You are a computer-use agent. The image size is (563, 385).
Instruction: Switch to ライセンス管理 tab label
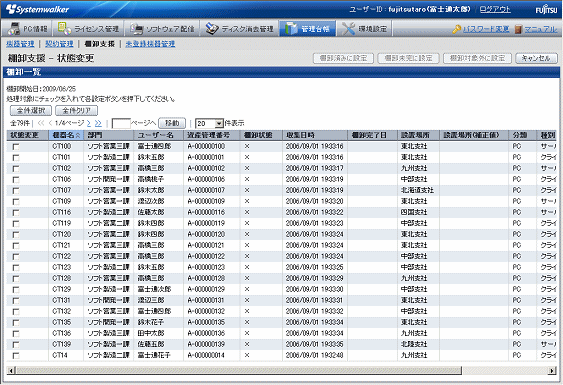tap(96, 29)
